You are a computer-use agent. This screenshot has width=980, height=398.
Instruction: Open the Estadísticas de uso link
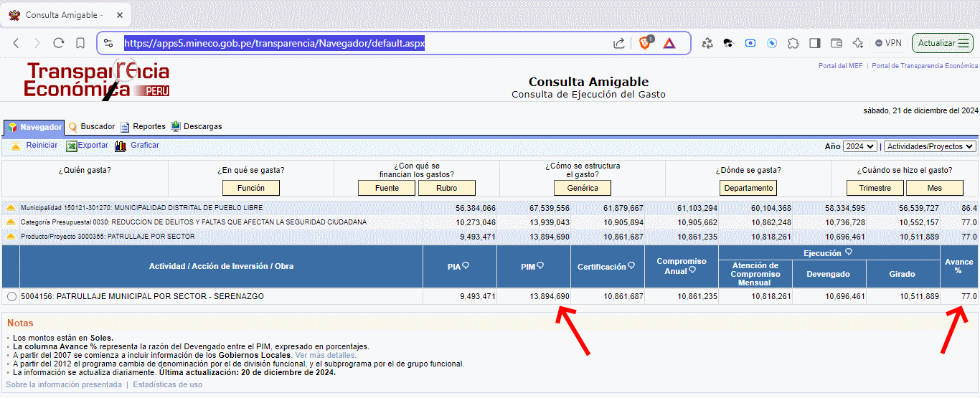[x=167, y=384]
